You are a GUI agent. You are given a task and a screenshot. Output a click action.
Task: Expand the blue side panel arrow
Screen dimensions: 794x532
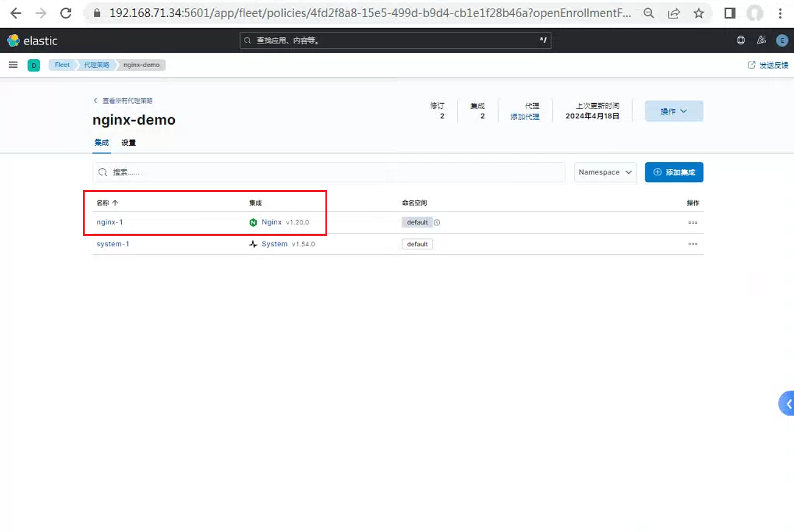coord(787,403)
